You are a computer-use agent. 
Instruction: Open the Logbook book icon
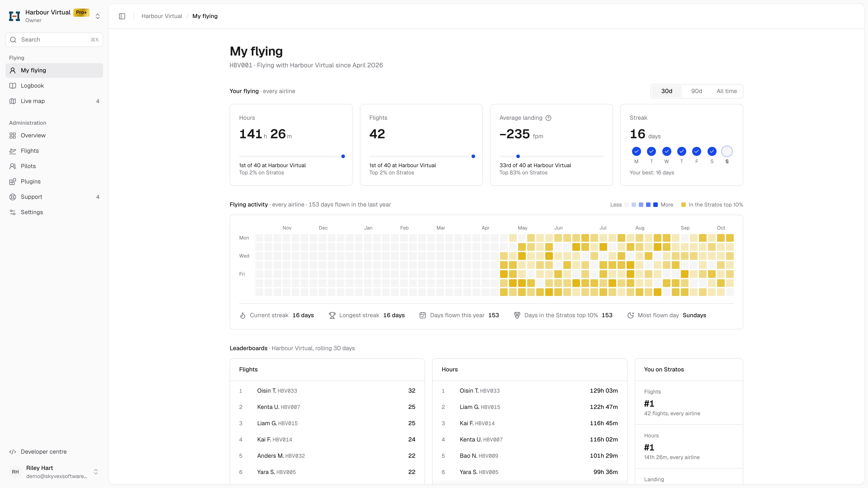tap(13, 86)
